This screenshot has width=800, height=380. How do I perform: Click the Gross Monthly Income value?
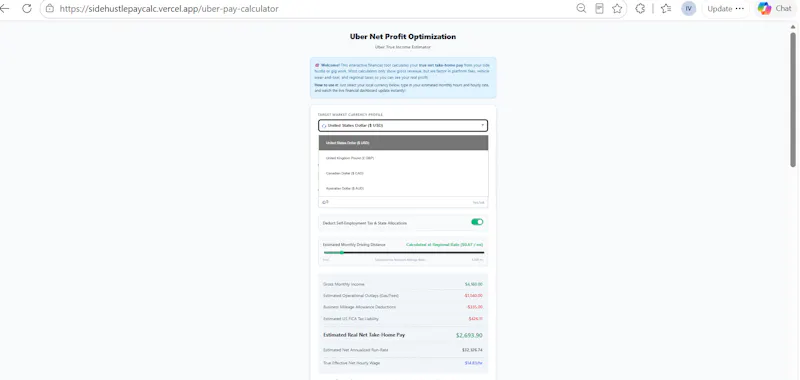click(x=473, y=284)
